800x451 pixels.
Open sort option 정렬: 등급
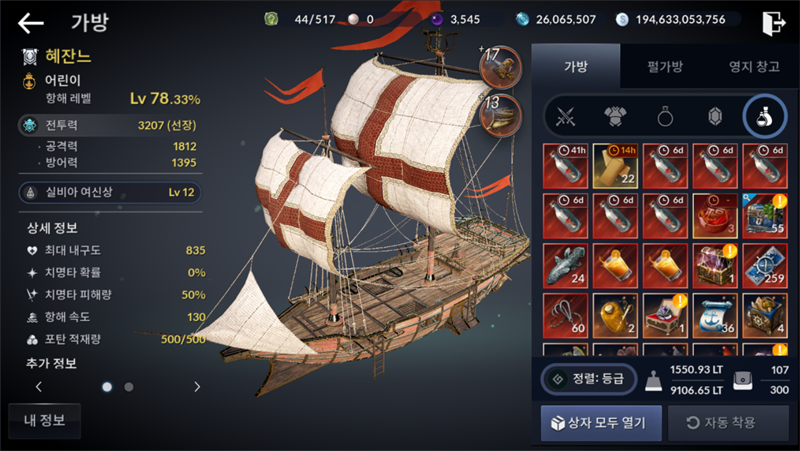tap(589, 379)
